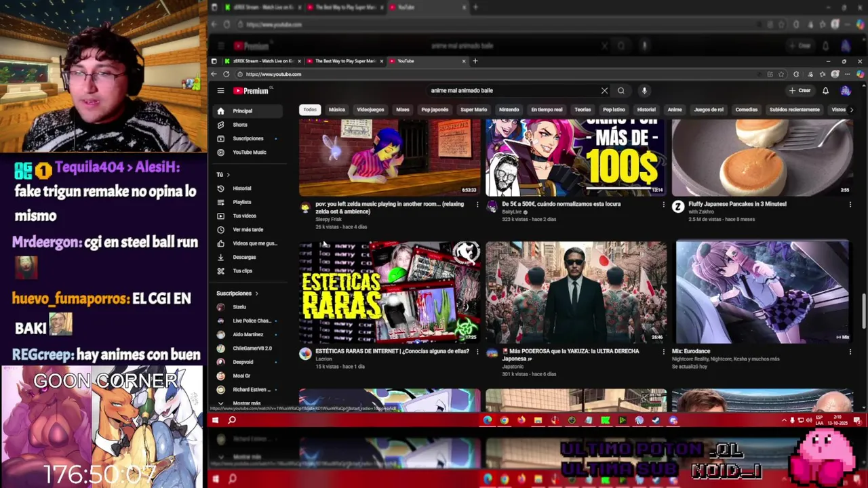Select the Nintendo filter chip

coord(509,110)
